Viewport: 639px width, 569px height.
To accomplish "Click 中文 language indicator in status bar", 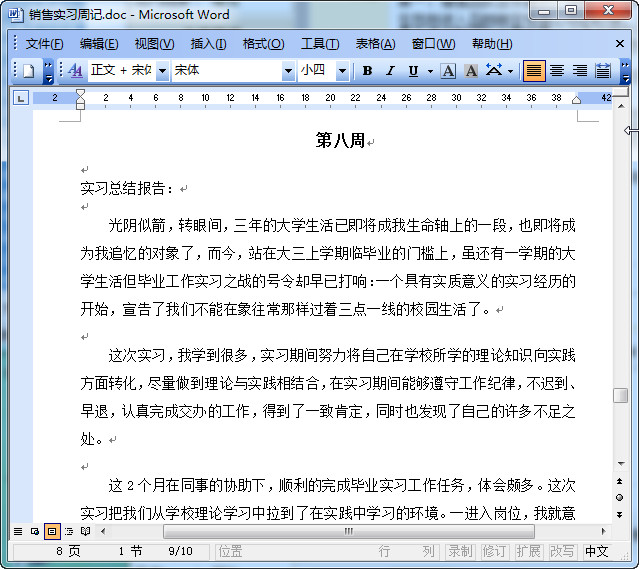I will click(x=597, y=551).
